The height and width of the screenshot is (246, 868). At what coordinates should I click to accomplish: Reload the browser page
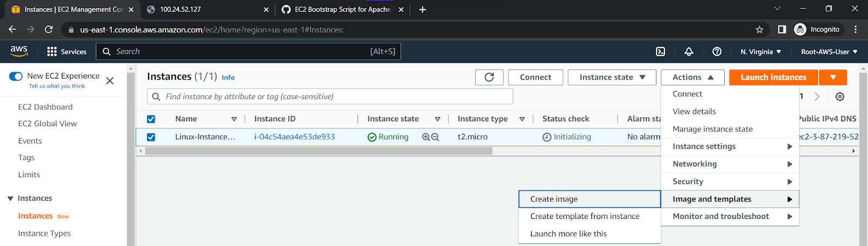49,29
